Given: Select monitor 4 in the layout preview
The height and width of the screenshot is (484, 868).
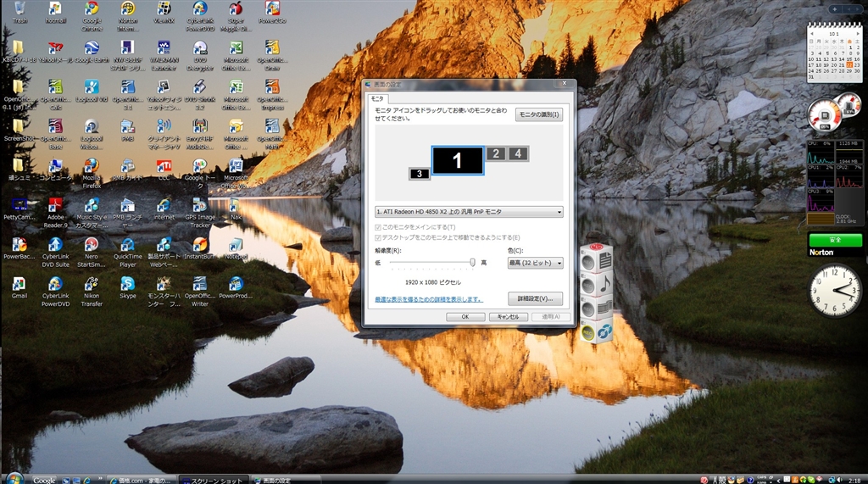Looking at the screenshot, I should pos(518,154).
